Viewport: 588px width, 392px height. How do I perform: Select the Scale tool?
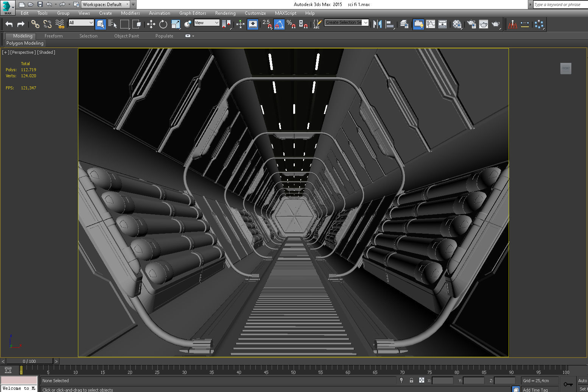[x=176, y=24]
